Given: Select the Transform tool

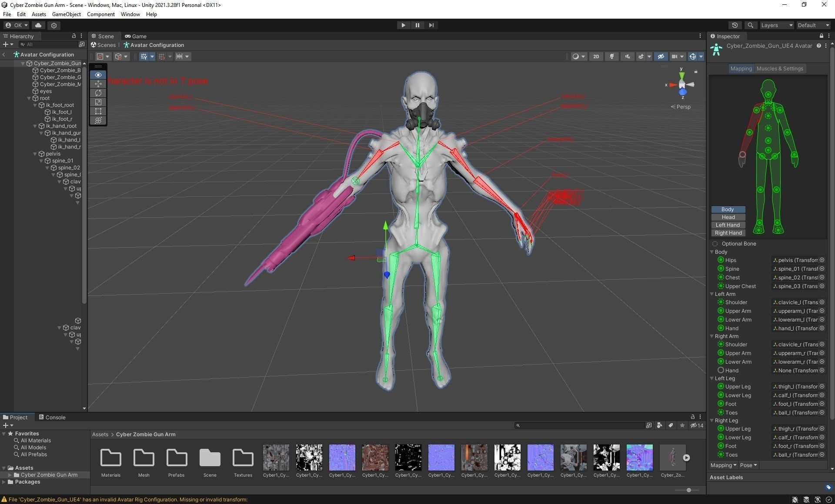Looking at the screenshot, I should (98, 120).
